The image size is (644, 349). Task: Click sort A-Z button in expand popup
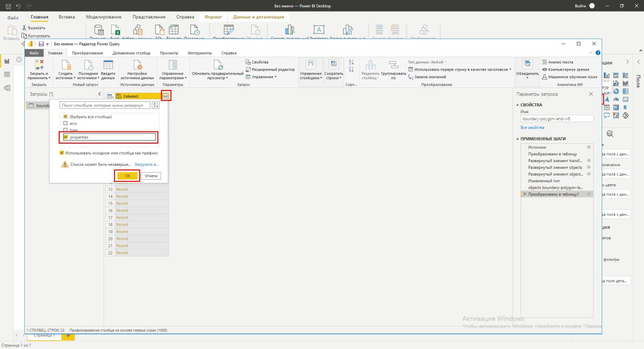pyautogui.click(x=156, y=105)
